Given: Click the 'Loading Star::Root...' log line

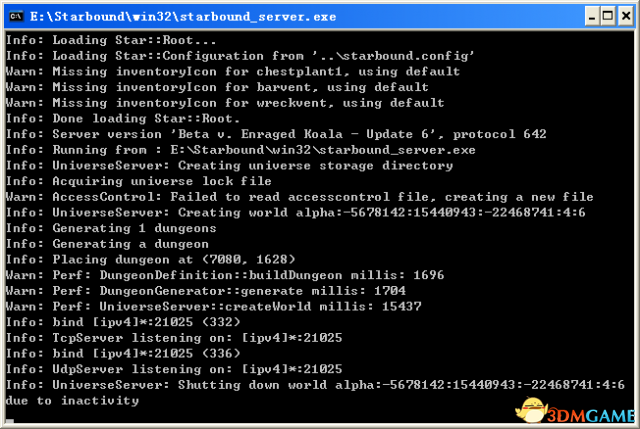Looking at the screenshot, I should [x=111, y=40].
